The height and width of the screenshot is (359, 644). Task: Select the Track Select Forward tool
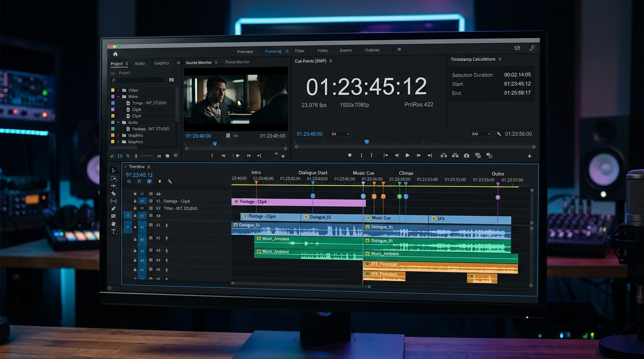[x=113, y=178]
